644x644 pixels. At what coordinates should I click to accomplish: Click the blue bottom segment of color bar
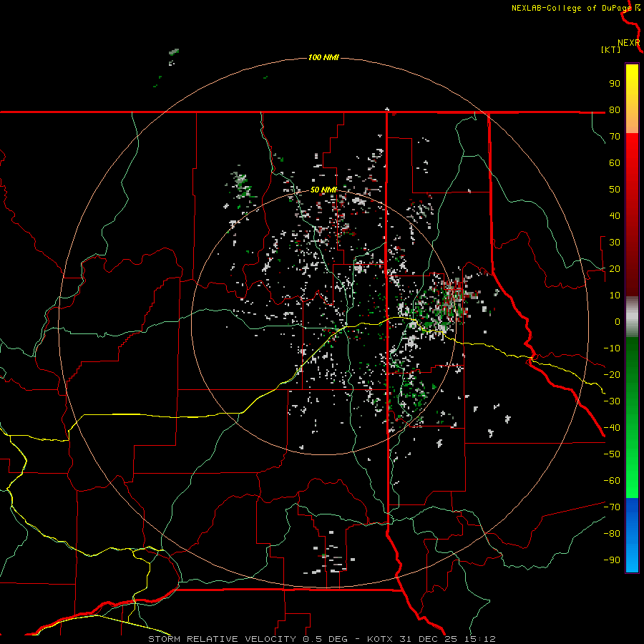(x=632, y=535)
